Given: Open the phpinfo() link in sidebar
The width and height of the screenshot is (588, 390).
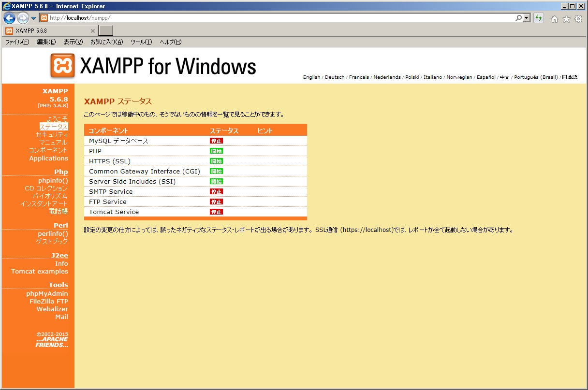Looking at the screenshot, I should pyautogui.click(x=53, y=180).
